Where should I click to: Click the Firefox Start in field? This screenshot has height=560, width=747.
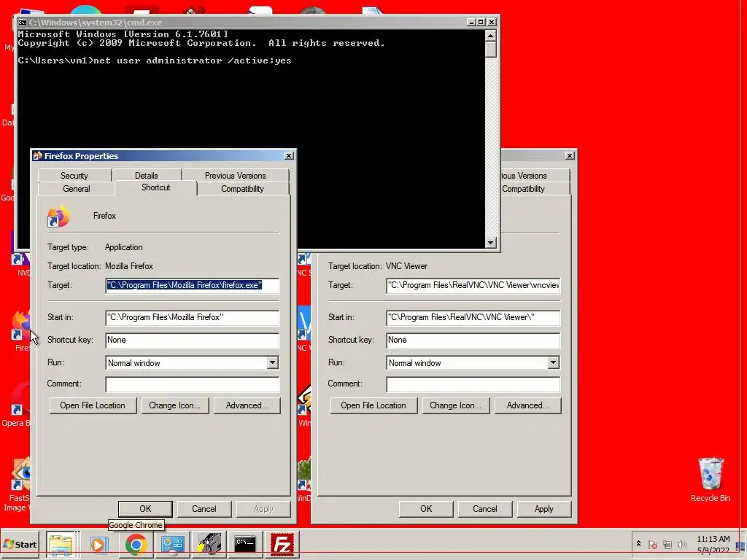click(x=192, y=317)
